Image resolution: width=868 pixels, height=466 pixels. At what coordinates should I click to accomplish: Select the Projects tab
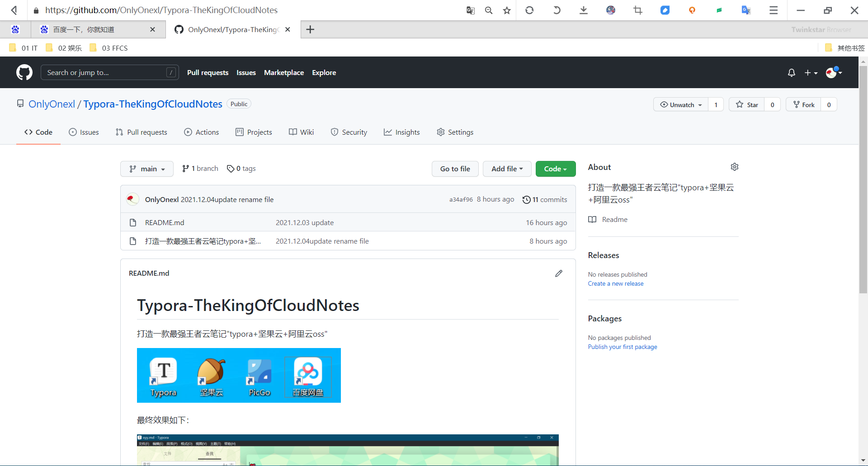[254, 132]
